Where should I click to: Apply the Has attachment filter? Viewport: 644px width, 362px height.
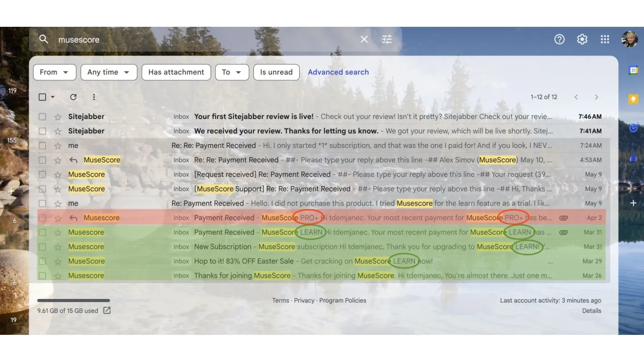pos(176,72)
